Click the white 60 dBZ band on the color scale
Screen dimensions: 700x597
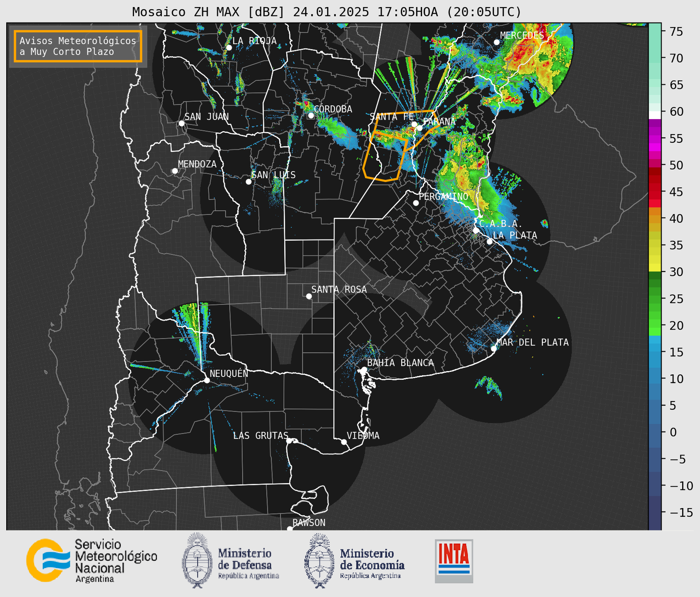coord(655,115)
